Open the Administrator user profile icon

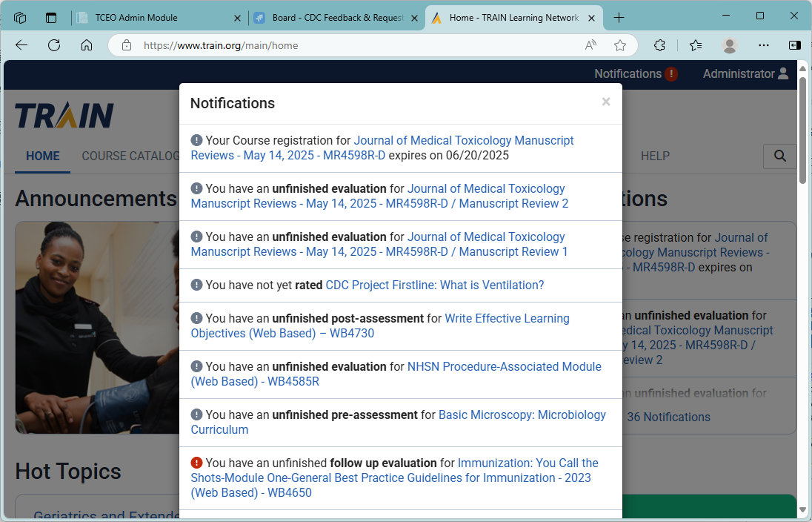(x=783, y=73)
